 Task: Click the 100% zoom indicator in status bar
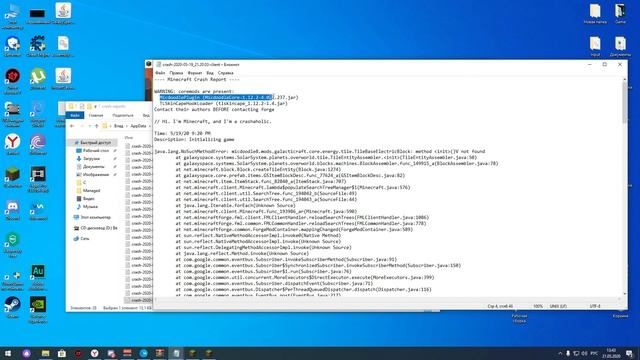tap(538, 306)
